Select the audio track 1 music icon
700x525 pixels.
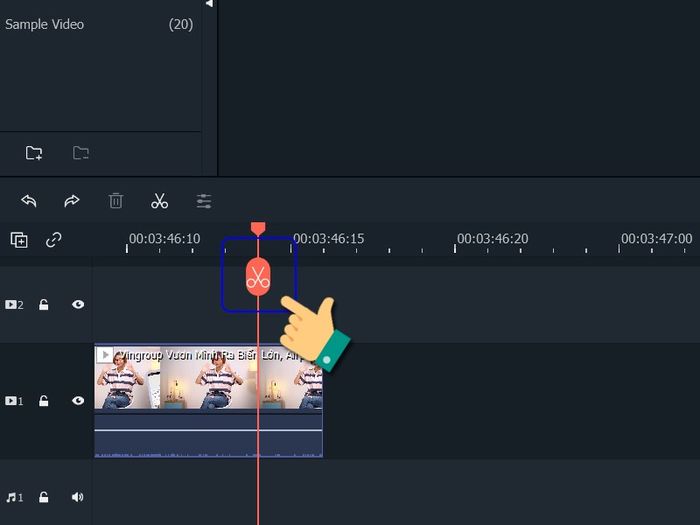[x=14, y=497]
